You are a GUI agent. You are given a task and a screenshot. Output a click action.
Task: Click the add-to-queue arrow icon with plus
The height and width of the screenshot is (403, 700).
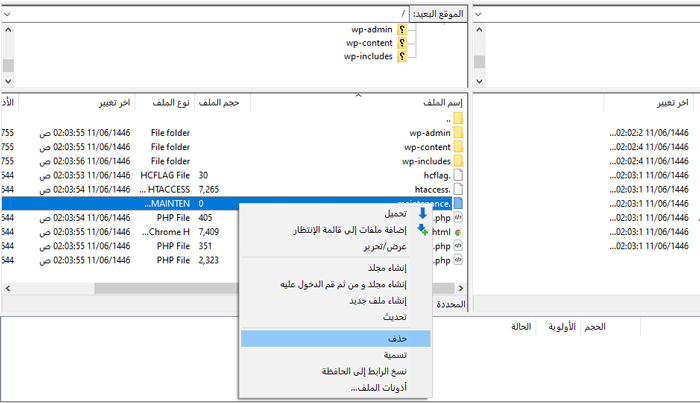point(422,230)
